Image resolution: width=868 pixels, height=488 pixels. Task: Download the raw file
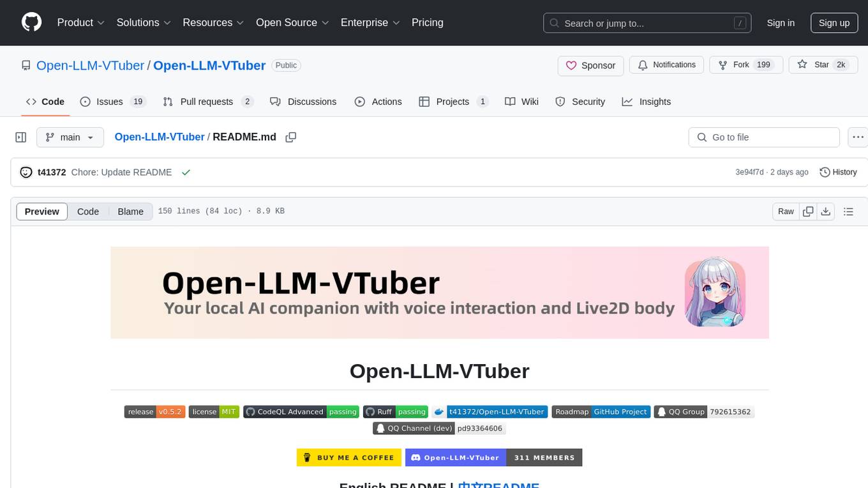pyautogui.click(x=826, y=211)
